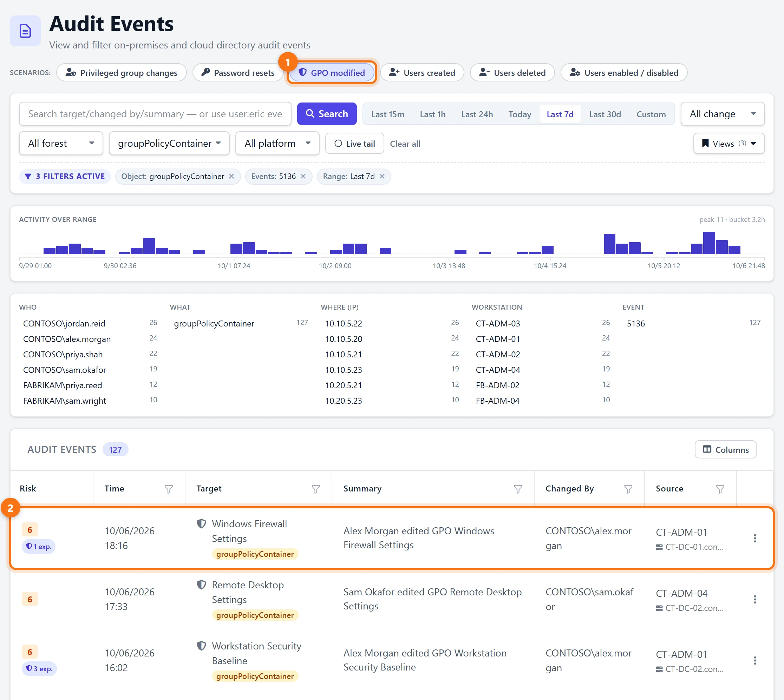Select the Custom time range
The width and height of the screenshot is (784, 700).
click(651, 114)
